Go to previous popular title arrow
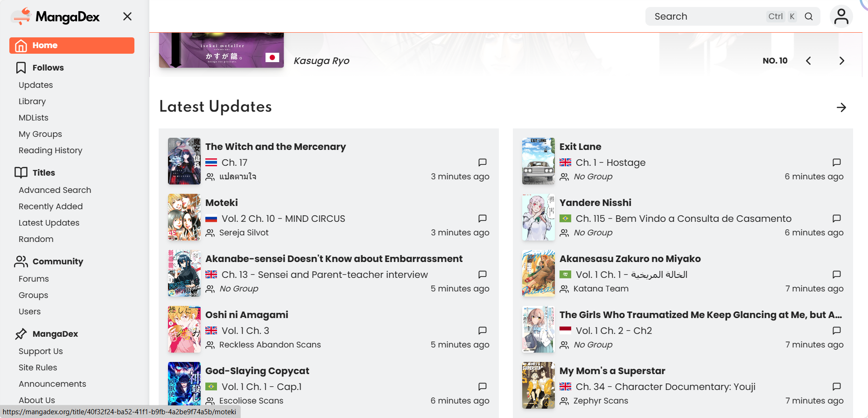This screenshot has width=868, height=418. [x=808, y=61]
